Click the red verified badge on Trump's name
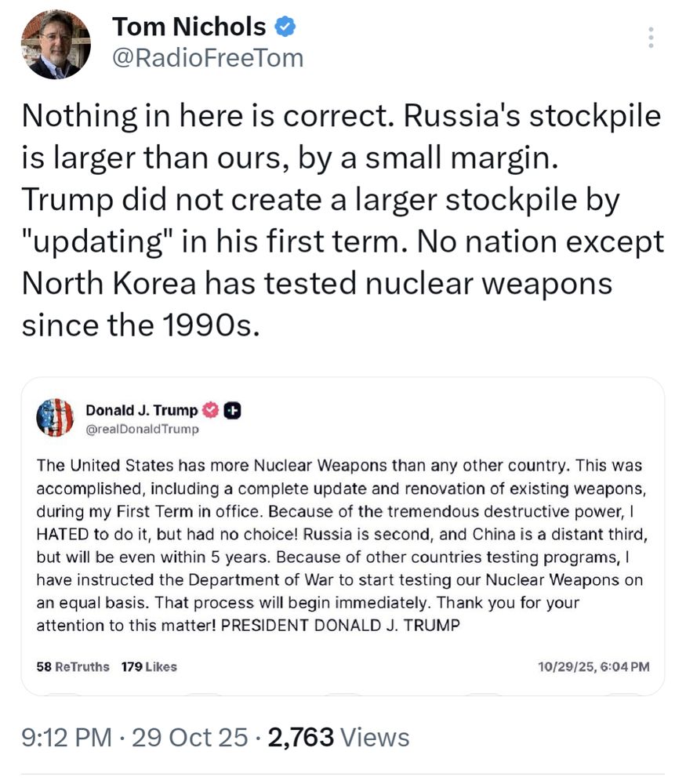This screenshot has width=686, height=784. [211, 410]
